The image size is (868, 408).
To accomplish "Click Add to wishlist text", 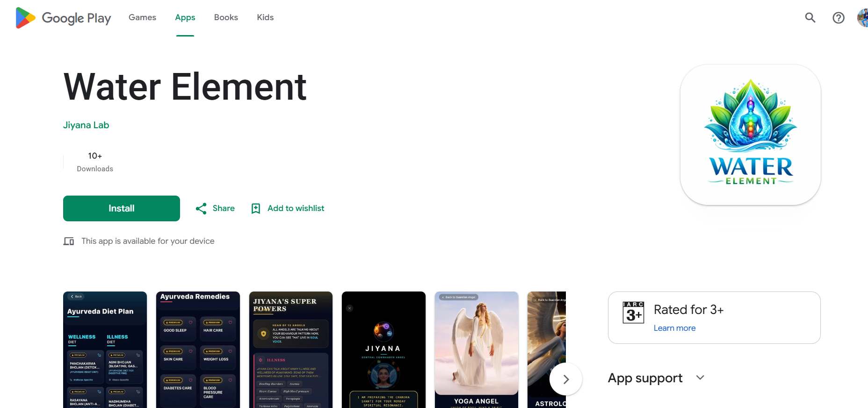I will [296, 208].
